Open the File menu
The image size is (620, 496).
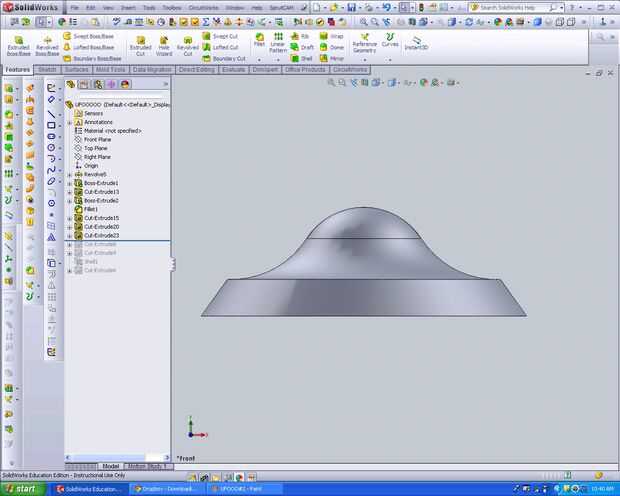pos(74,8)
